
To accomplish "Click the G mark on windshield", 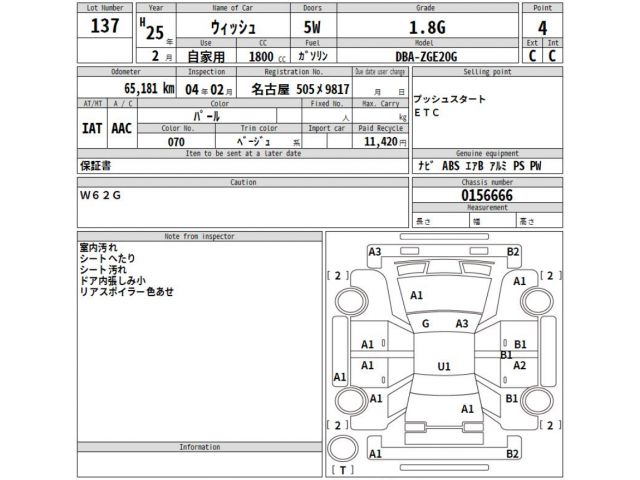I will click(x=426, y=324).
